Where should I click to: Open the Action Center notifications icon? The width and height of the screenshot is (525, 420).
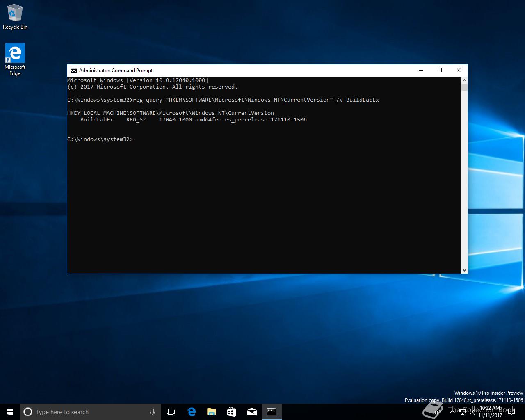pyautogui.click(x=511, y=412)
